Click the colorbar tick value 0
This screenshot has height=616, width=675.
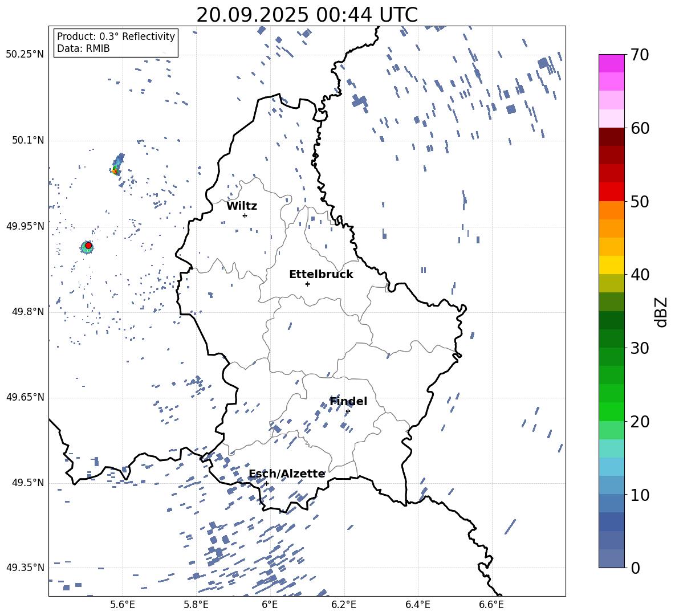pos(635,568)
